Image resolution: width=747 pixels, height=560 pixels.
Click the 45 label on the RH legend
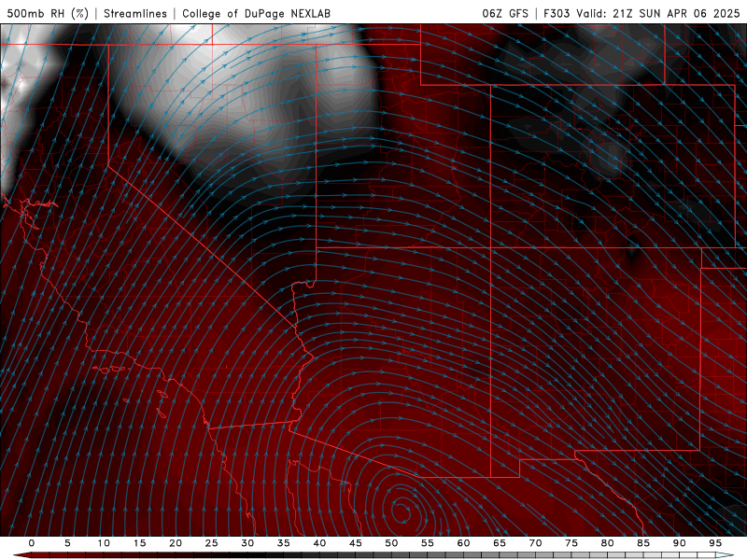356,543
